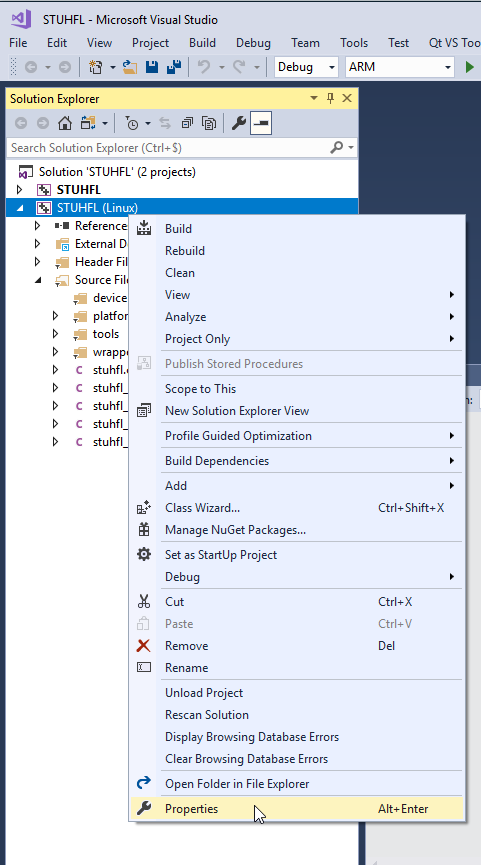Screen dimensions: 481x865
Task: Collapse the Source Files folder
Action: coord(38,280)
